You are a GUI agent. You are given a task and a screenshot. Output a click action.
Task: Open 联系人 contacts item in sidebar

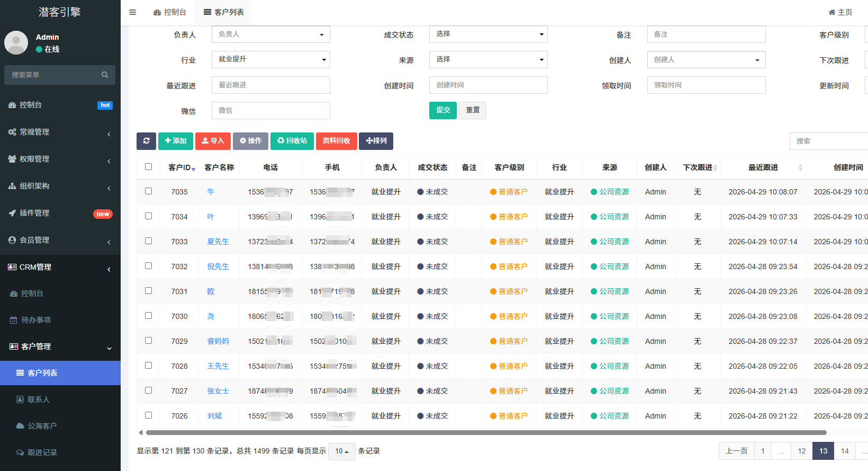tap(60, 399)
